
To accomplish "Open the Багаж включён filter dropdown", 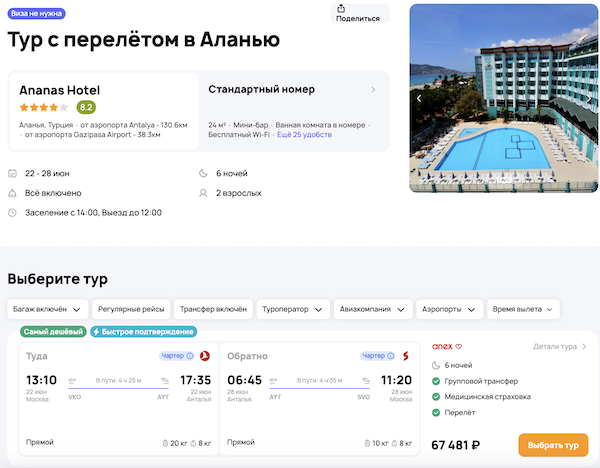I will (49, 309).
